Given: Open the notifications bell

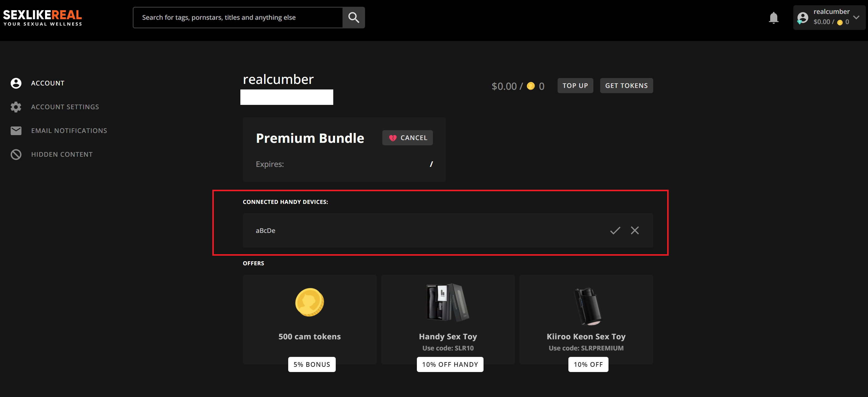Looking at the screenshot, I should pyautogui.click(x=773, y=18).
